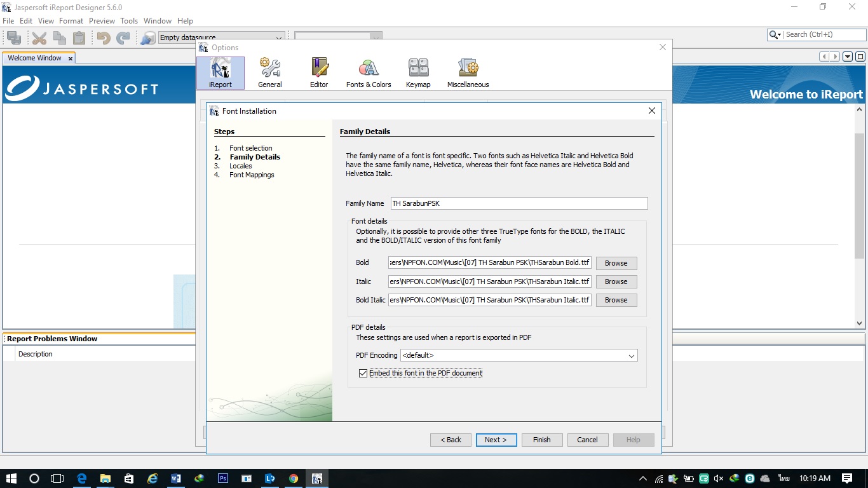Screen dimensions: 868x488
Task: Open the File menu
Action: coord(8,21)
